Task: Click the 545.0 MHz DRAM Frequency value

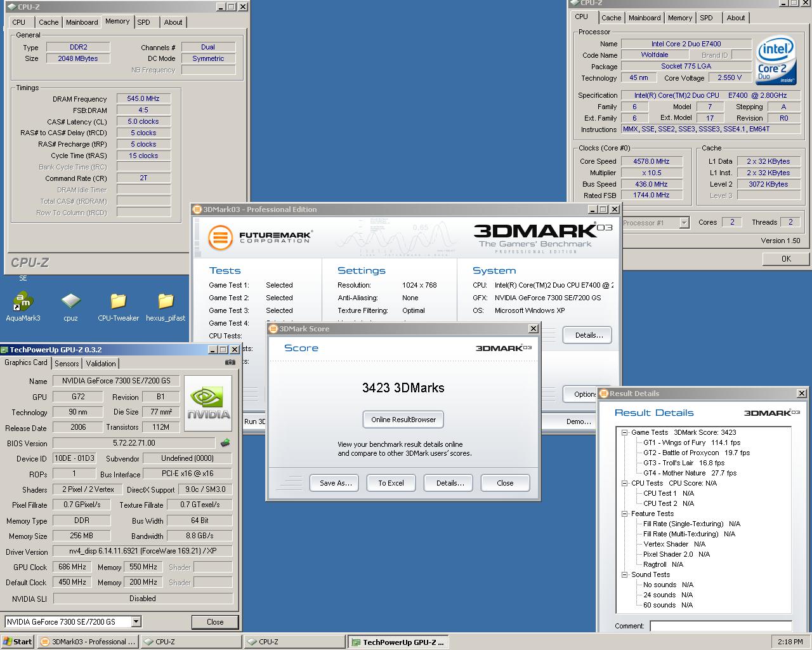Action: 143,98
